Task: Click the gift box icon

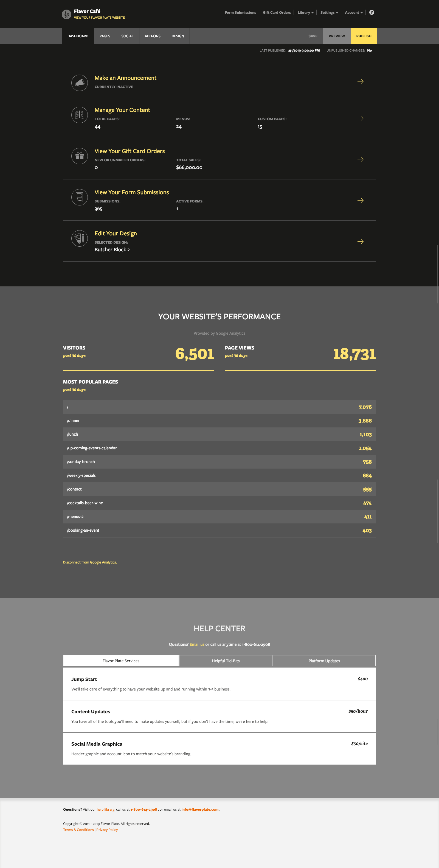Action: coord(80,156)
